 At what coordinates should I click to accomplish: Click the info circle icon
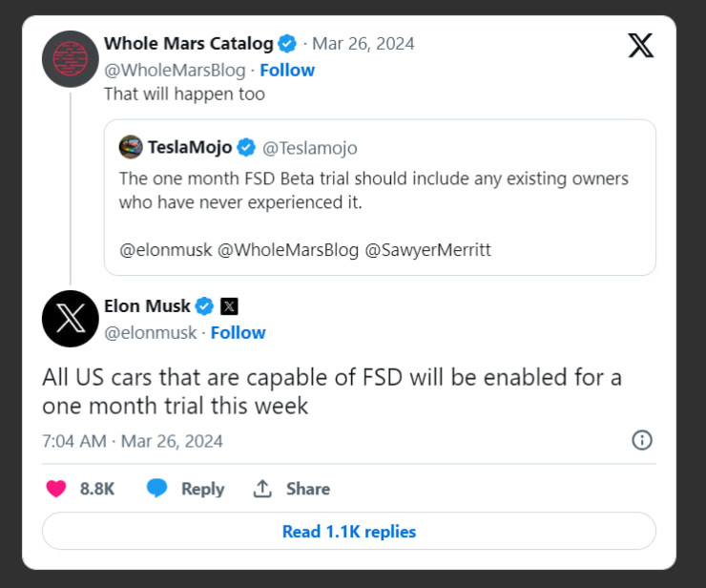pos(642,440)
